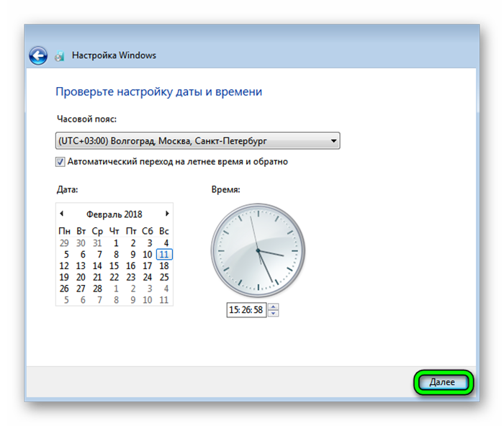Select date 18 in the calendar
The image size is (504, 426).
pyautogui.click(x=164, y=266)
